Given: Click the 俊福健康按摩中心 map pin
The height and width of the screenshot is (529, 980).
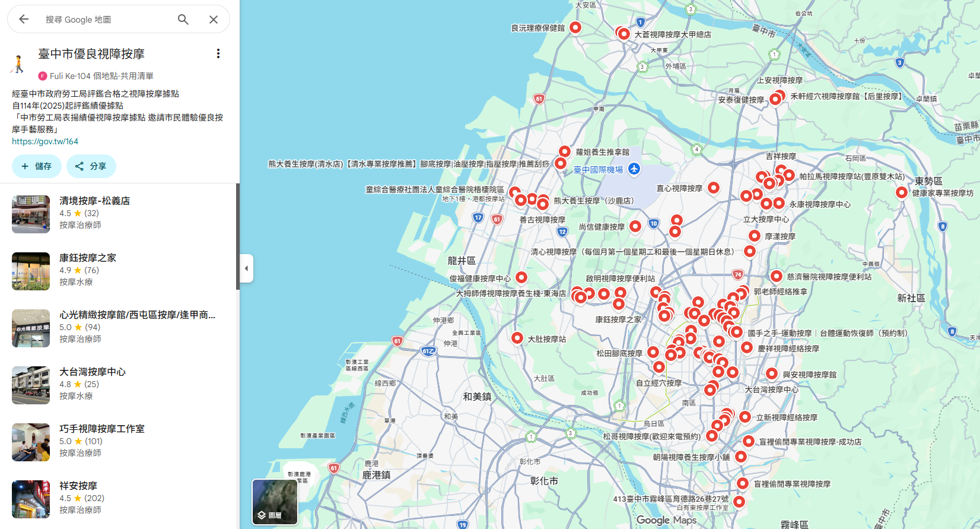Looking at the screenshot, I should pos(521,277).
